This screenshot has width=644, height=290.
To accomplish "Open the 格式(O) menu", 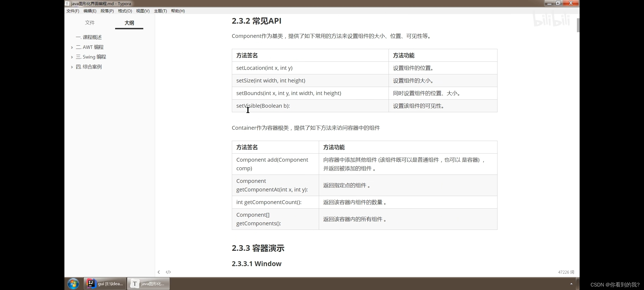I will point(125,11).
